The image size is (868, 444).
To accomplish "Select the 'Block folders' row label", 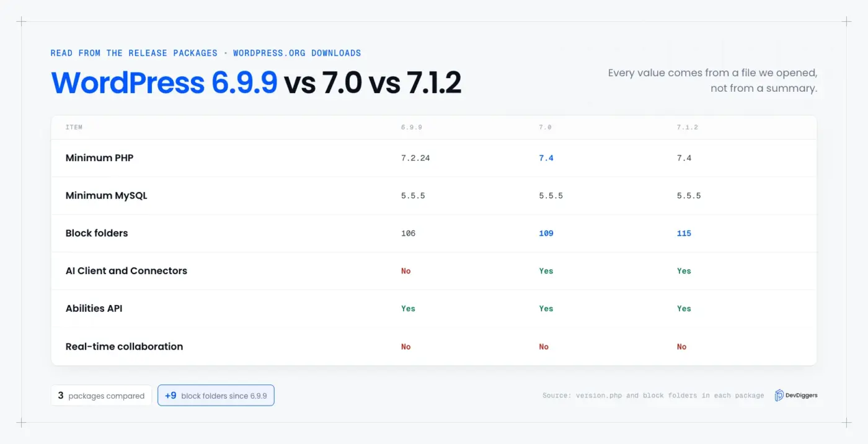I will pyautogui.click(x=97, y=233).
